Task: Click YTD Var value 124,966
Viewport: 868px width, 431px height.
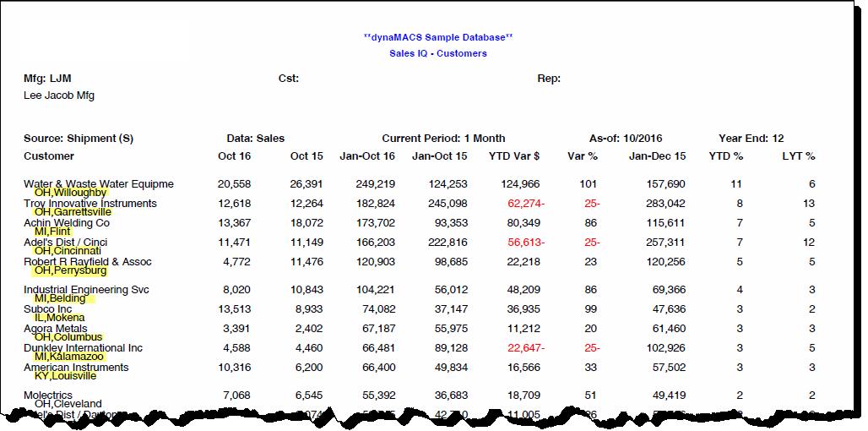Action: (519, 184)
